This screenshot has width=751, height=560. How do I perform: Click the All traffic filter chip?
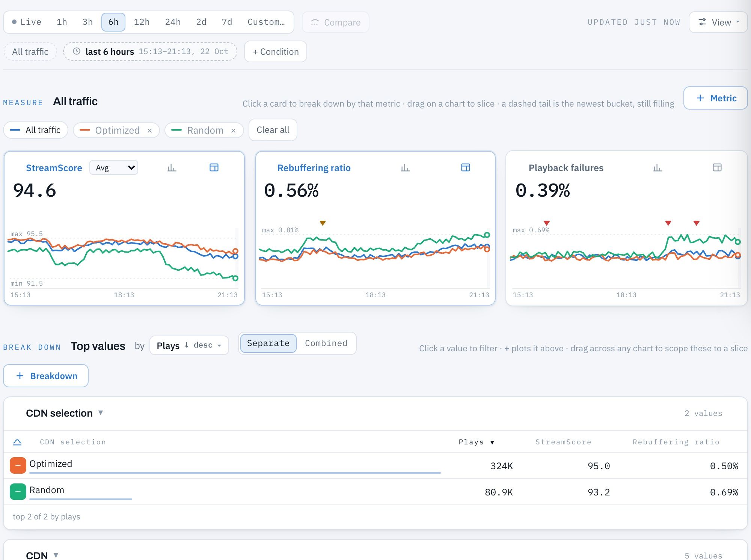coord(30,51)
